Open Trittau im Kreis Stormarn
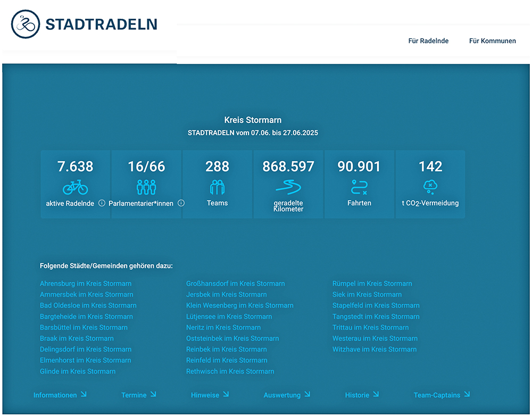532x416 pixels. 370,327
